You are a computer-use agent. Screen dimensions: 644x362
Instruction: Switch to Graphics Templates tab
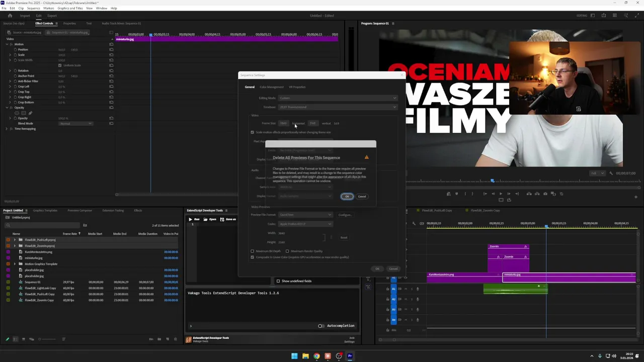45,210
